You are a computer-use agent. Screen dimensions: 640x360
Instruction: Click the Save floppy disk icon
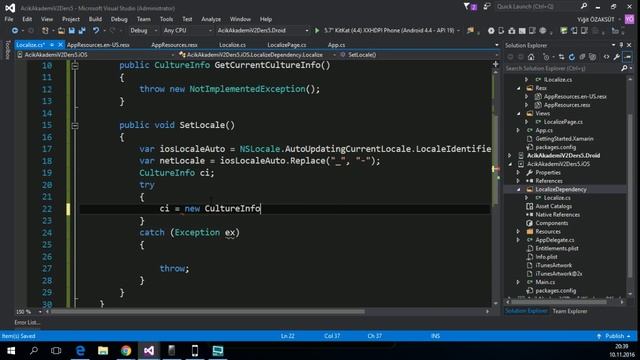pyautogui.click(x=72, y=31)
